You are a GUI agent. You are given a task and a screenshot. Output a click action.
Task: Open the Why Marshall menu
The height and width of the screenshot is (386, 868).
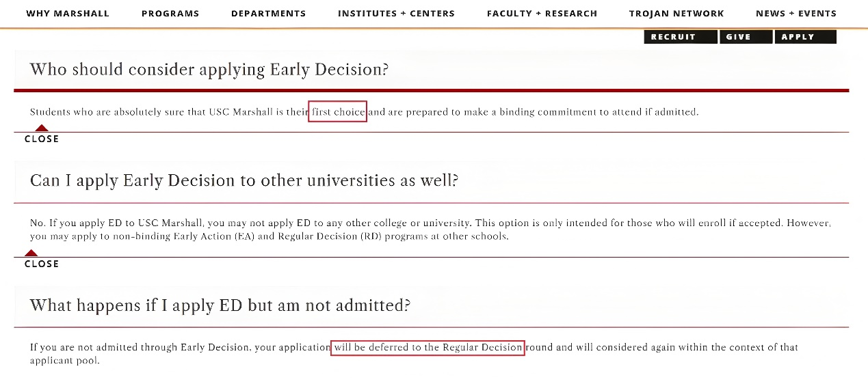click(68, 14)
